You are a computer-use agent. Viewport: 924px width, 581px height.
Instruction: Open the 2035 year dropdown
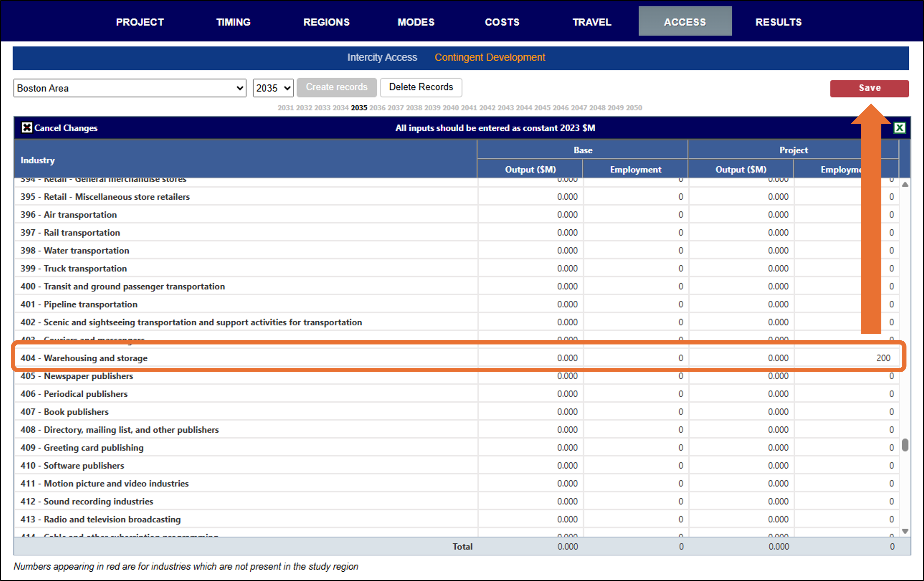[273, 88]
